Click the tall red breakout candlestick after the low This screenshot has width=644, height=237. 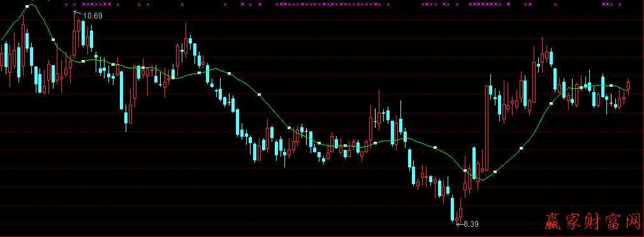487,128
